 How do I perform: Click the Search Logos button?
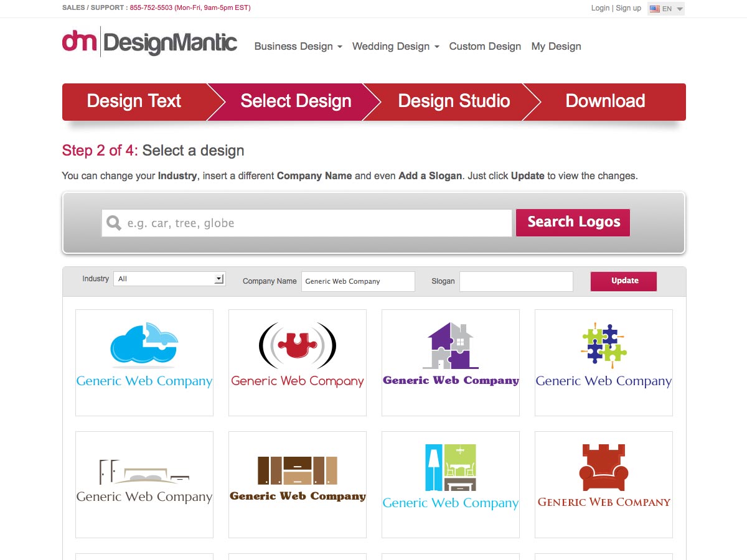pos(572,222)
